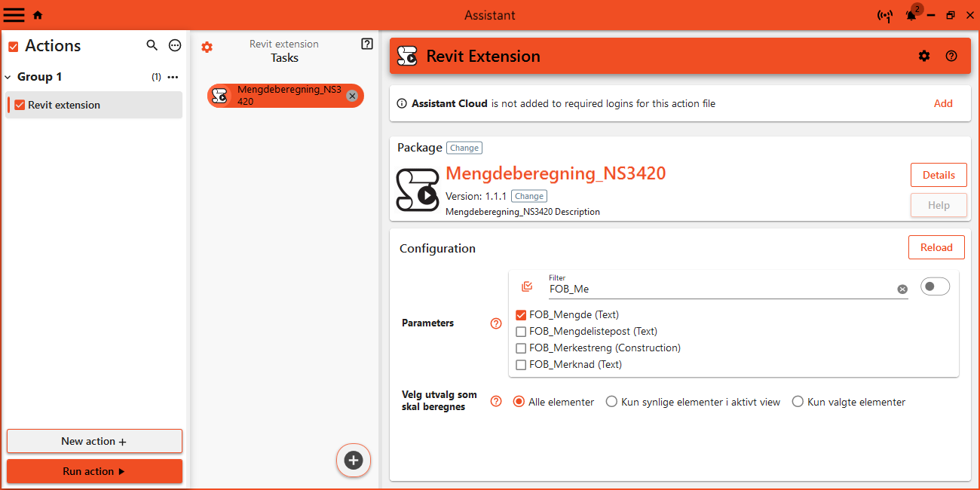Click the broadcast connection status icon
The width and height of the screenshot is (980, 490).
click(x=884, y=15)
